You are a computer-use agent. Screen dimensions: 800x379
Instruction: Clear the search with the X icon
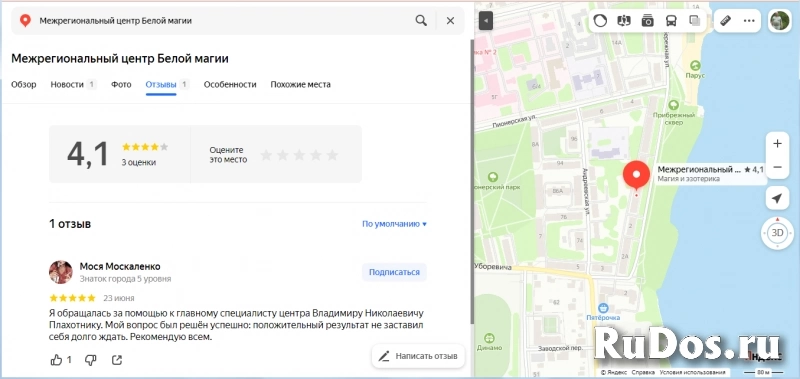(450, 20)
